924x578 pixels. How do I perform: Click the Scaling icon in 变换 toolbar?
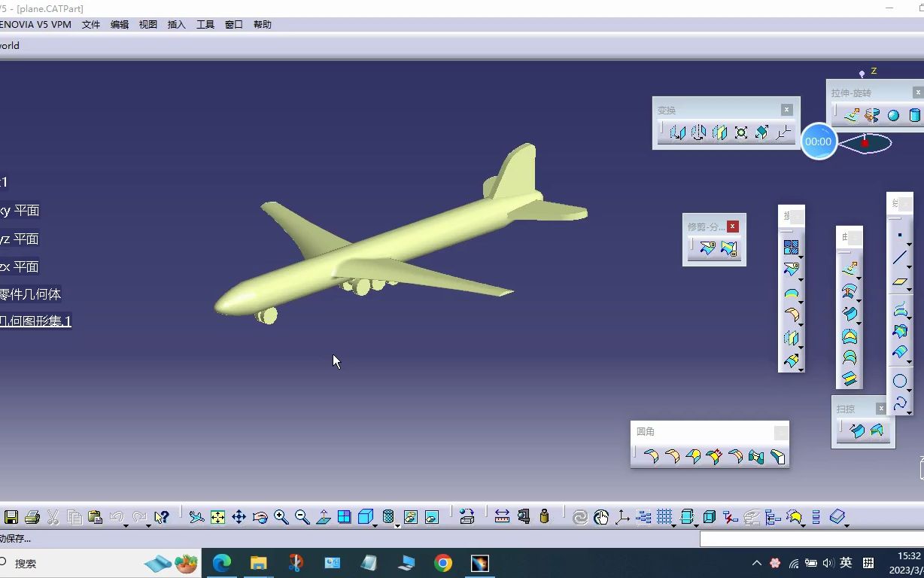tap(741, 132)
